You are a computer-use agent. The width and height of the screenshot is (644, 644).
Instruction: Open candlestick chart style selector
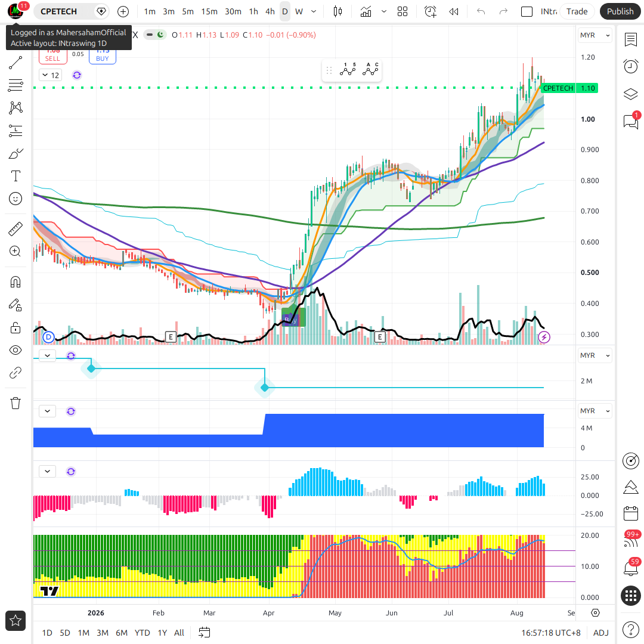(x=338, y=11)
